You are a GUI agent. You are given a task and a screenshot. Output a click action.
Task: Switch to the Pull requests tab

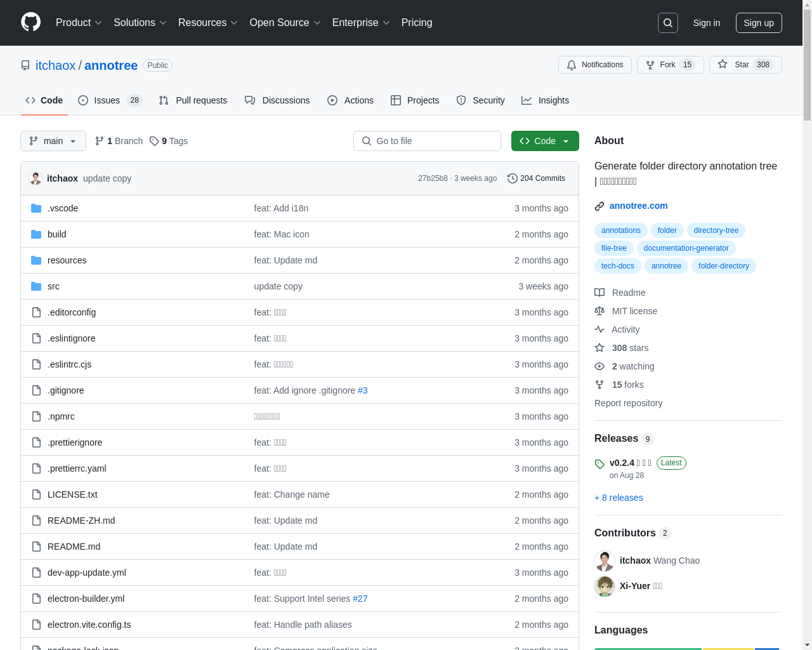[x=193, y=100]
